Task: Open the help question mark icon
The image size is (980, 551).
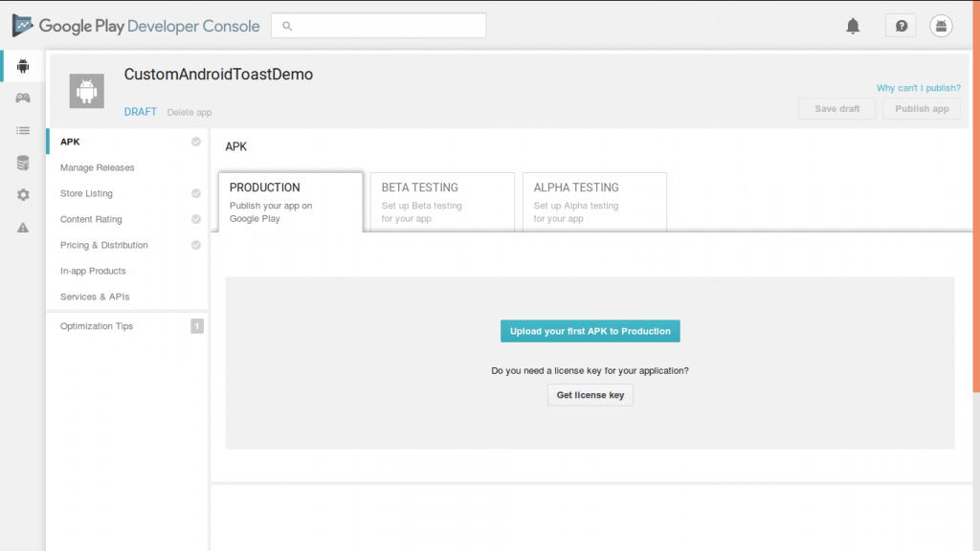Action: tap(901, 26)
